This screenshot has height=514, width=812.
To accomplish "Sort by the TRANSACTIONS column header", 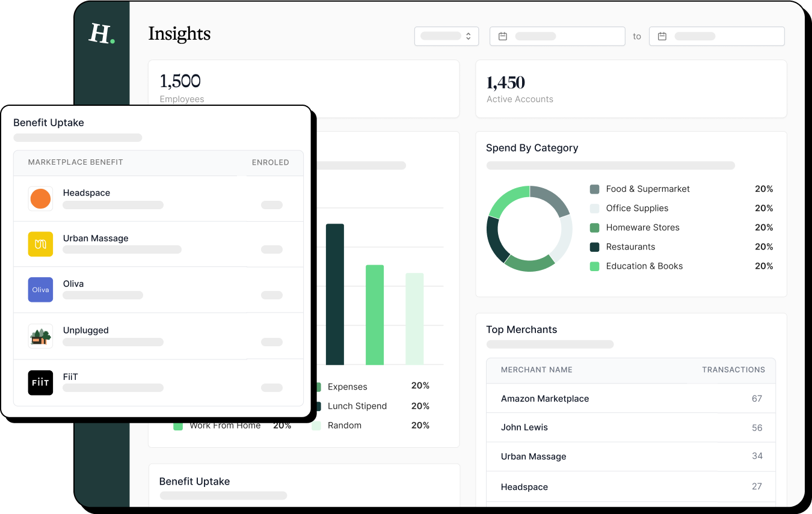I will (734, 370).
